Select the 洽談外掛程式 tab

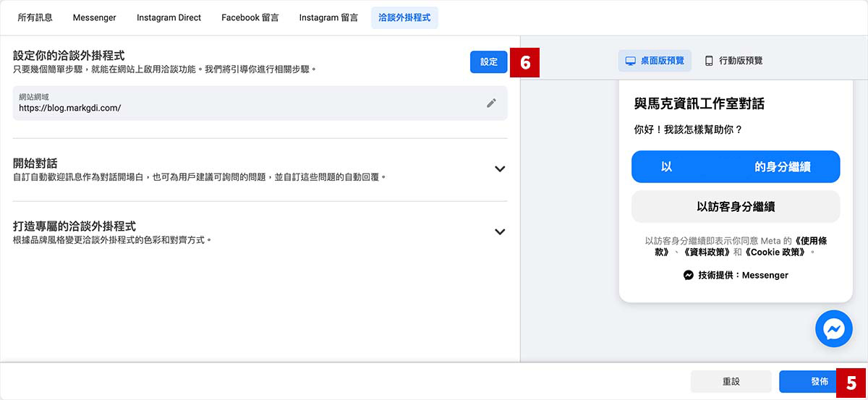(x=404, y=17)
